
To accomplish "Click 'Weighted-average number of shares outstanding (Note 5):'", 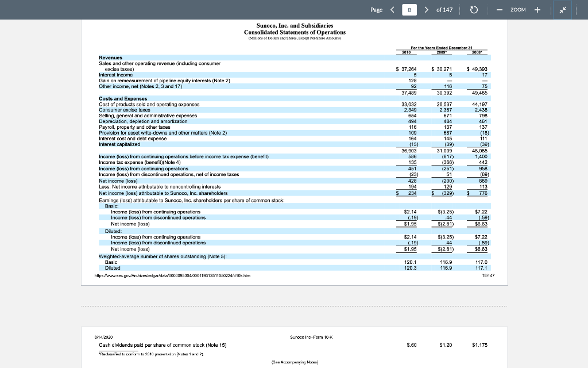I will 163,256.
